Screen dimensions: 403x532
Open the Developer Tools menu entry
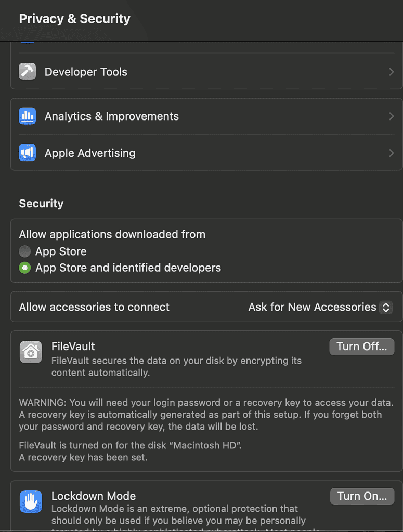pos(86,72)
